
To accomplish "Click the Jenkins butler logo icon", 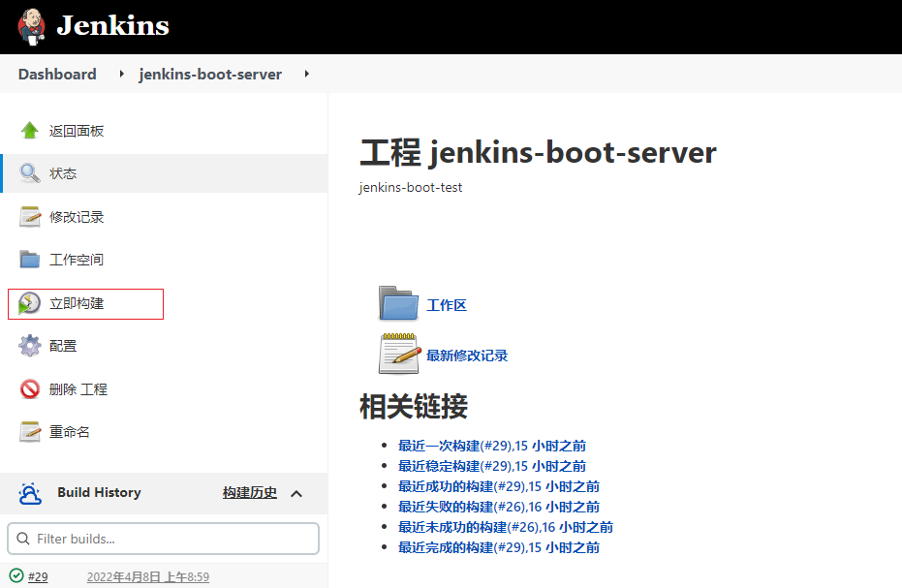I will tap(32, 26).
